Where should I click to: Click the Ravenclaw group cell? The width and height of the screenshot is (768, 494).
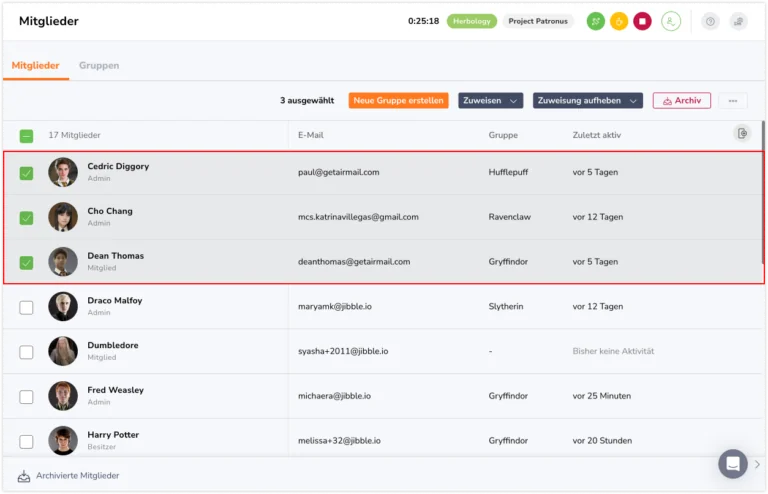pyautogui.click(x=509, y=217)
